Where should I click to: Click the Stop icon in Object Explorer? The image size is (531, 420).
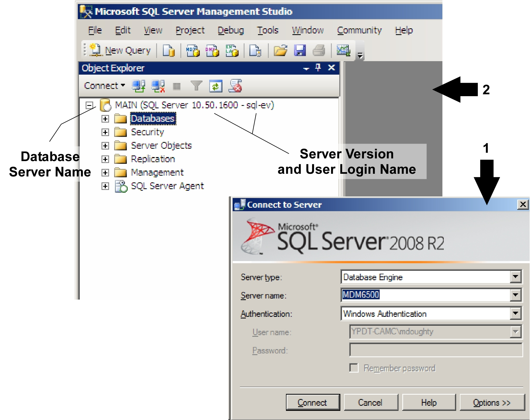tap(177, 86)
